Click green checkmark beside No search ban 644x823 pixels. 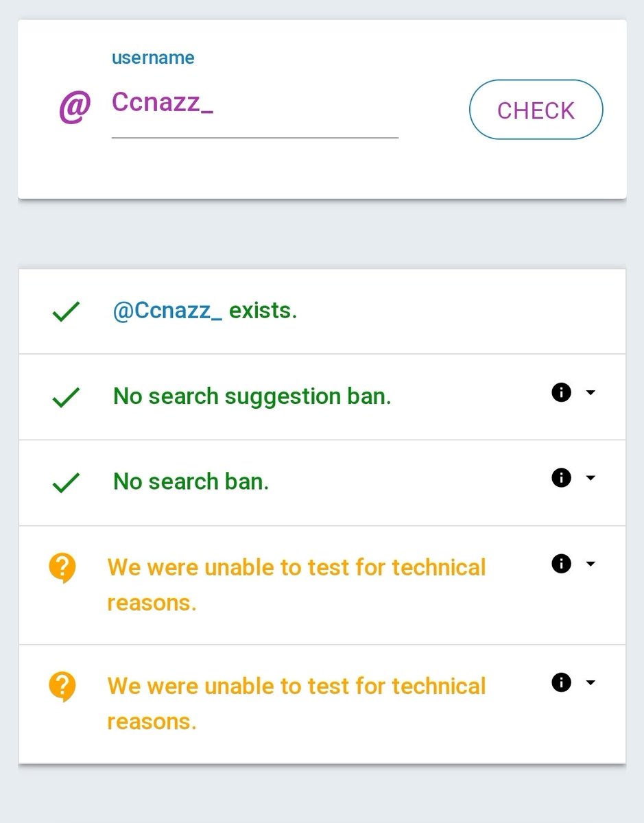click(66, 483)
